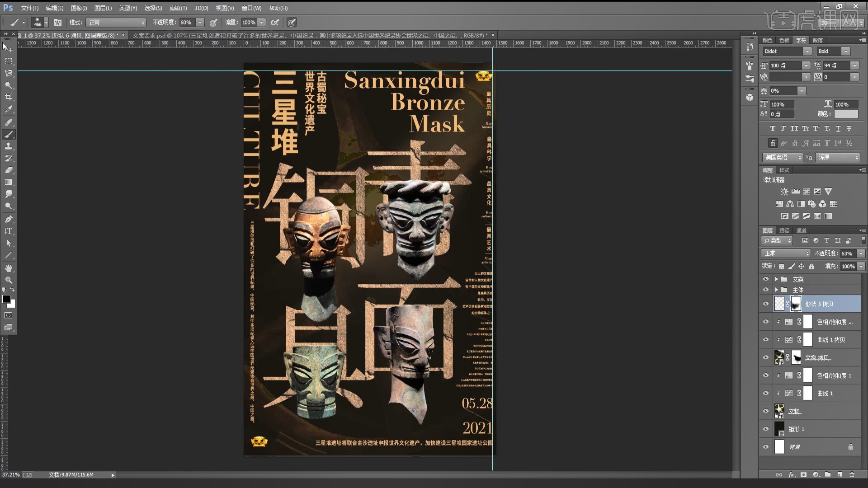
Task: Open the 3D panel cube icon
Action: tap(750, 97)
